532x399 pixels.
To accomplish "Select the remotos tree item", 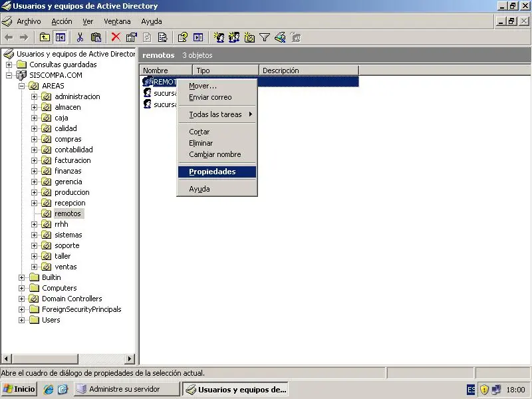I will [68, 213].
